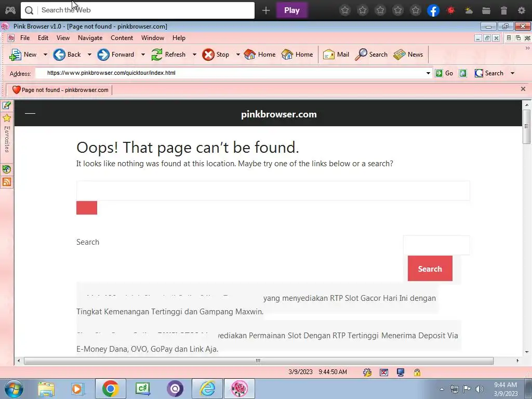Open the Navigate menu
This screenshot has width=532, height=399.
click(90, 38)
